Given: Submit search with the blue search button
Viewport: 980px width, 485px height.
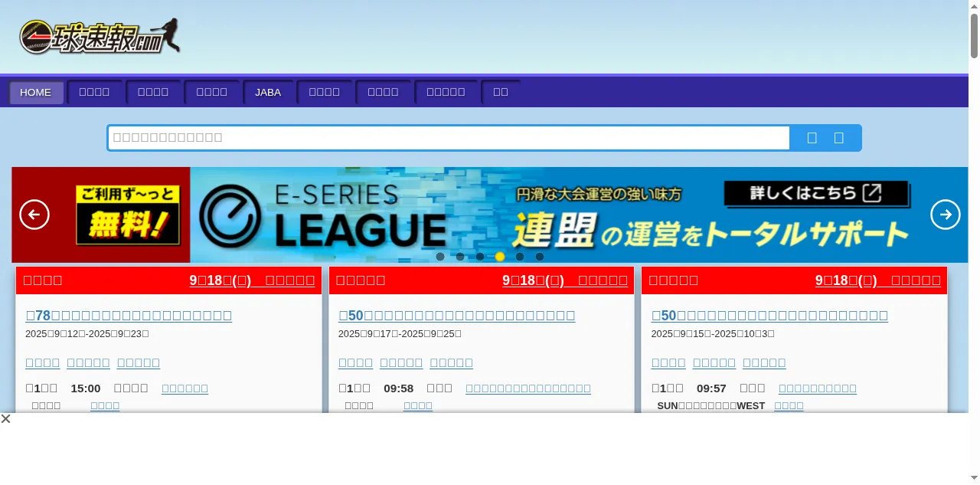Looking at the screenshot, I should (x=825, y=138).
